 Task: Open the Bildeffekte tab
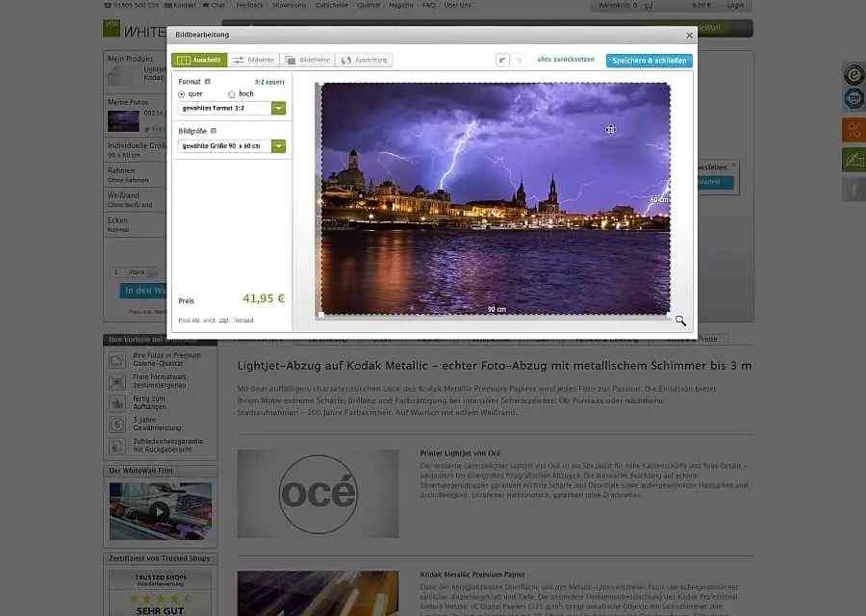coord(308,61)
